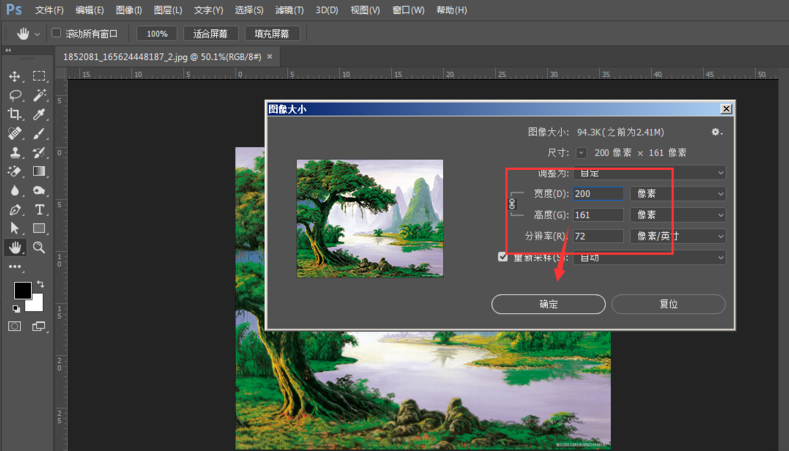Click the Fit Screen button
Image resolution: width=789 pixels, height=451 pixels.
(210, 34)
